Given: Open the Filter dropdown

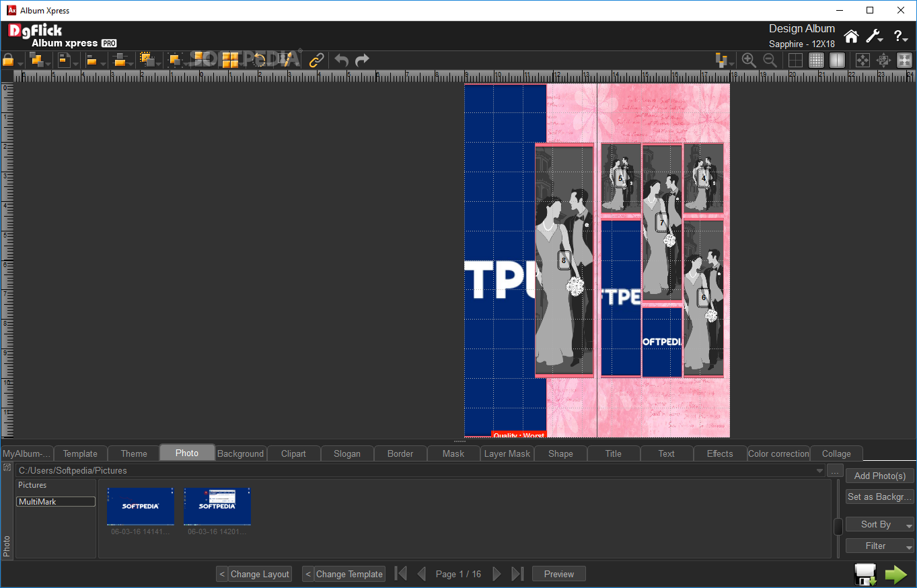Looking at the screenshot, I should point(880,546).
